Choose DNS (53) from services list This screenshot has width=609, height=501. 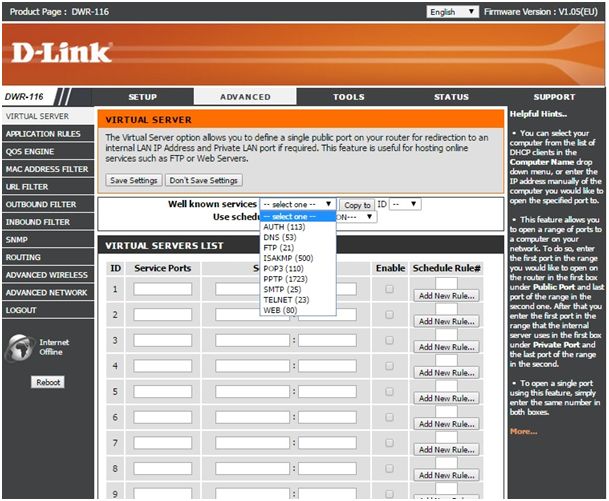tap(298, 237)
